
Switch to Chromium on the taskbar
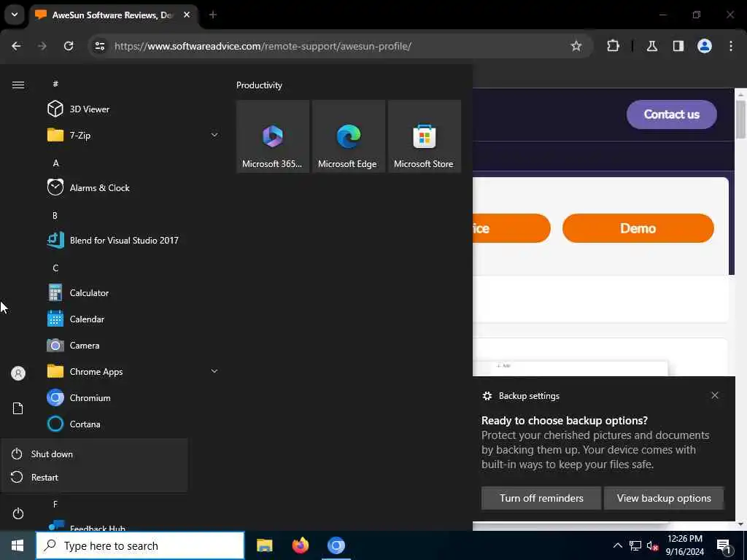point(336,545)
